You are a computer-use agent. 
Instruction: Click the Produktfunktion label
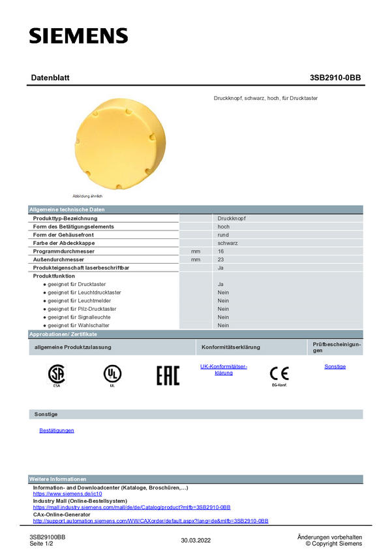point(53,276)
